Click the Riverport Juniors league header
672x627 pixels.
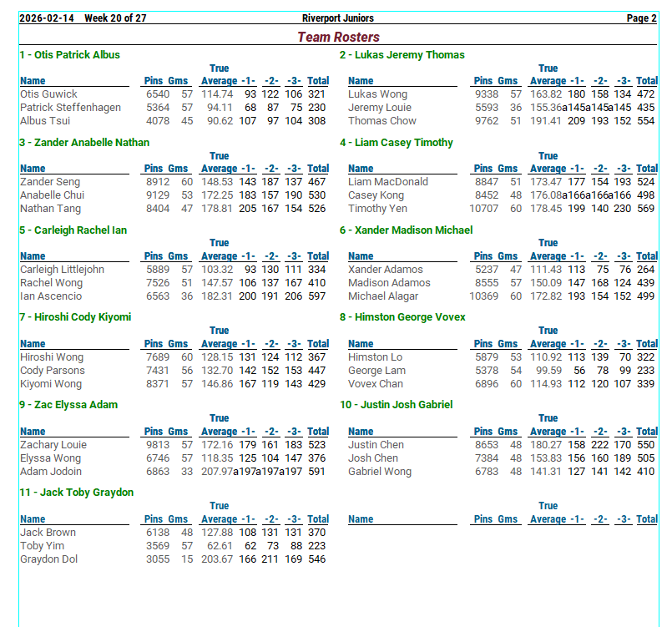pos(337,18)
